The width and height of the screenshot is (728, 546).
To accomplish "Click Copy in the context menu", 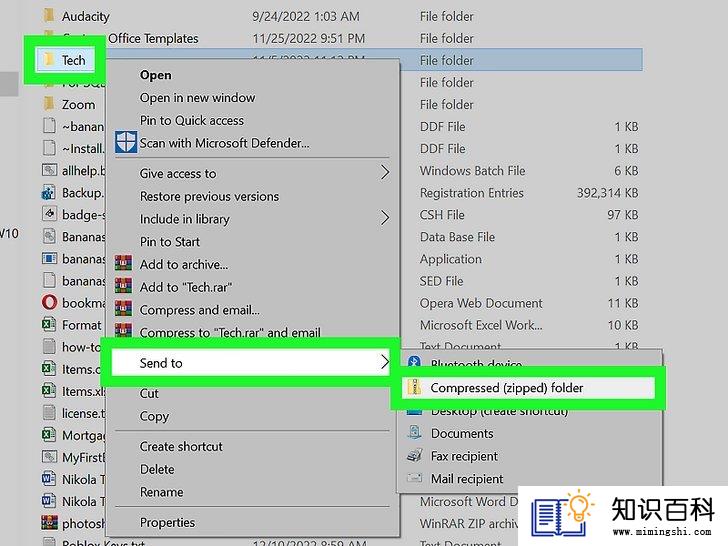I will click(154, 416).
